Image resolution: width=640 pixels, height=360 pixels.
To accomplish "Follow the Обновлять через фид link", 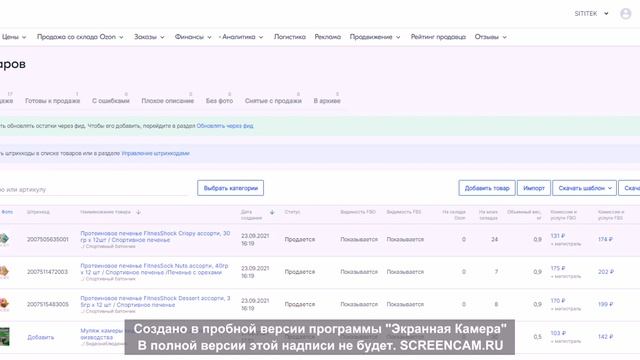I will [x=225, y=126].
